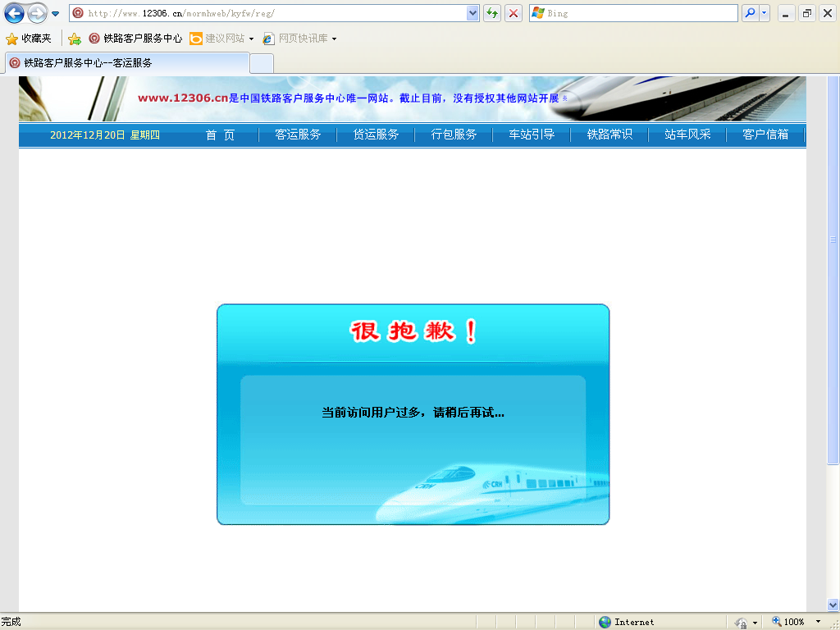This screenshot has height=630, width=840.
Task: Click the magnifier Search button
Action: (x=750, y=13)
